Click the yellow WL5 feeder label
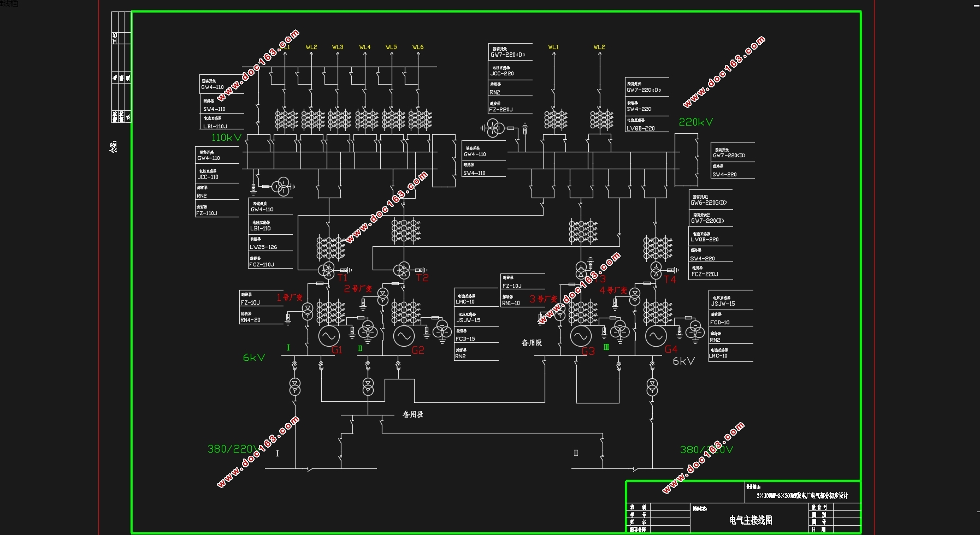The image size is (980, 535). [392, 47]
